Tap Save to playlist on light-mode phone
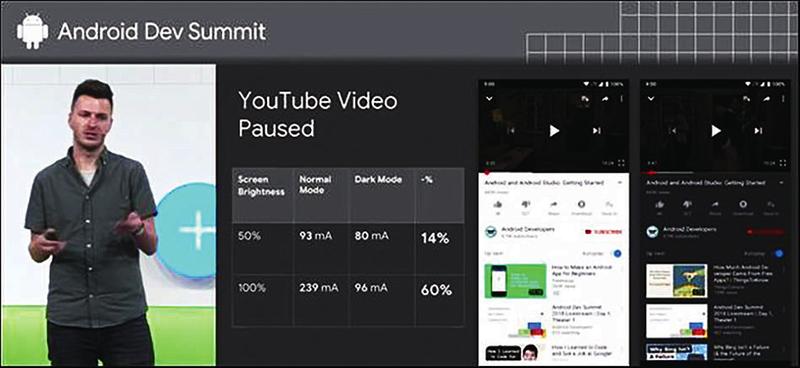800x368 pixels. pyautogui.click(x=609, y=207)
